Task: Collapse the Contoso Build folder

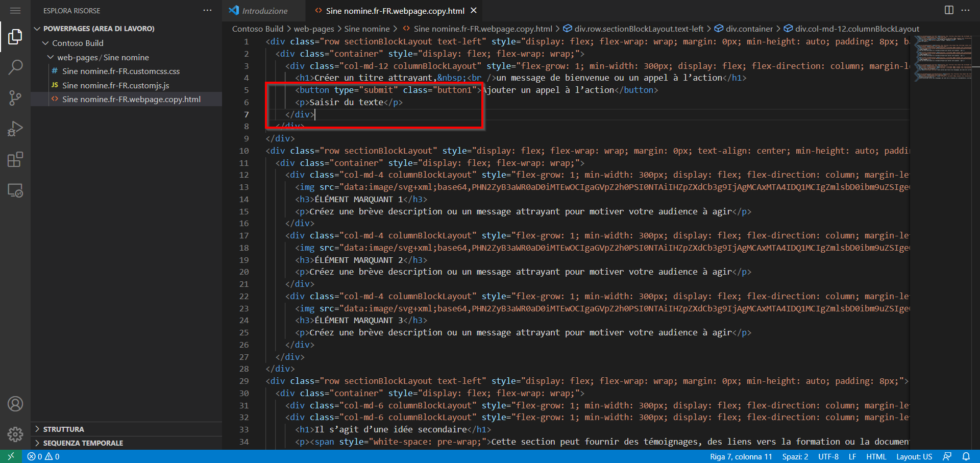Action: click(127, 43)
